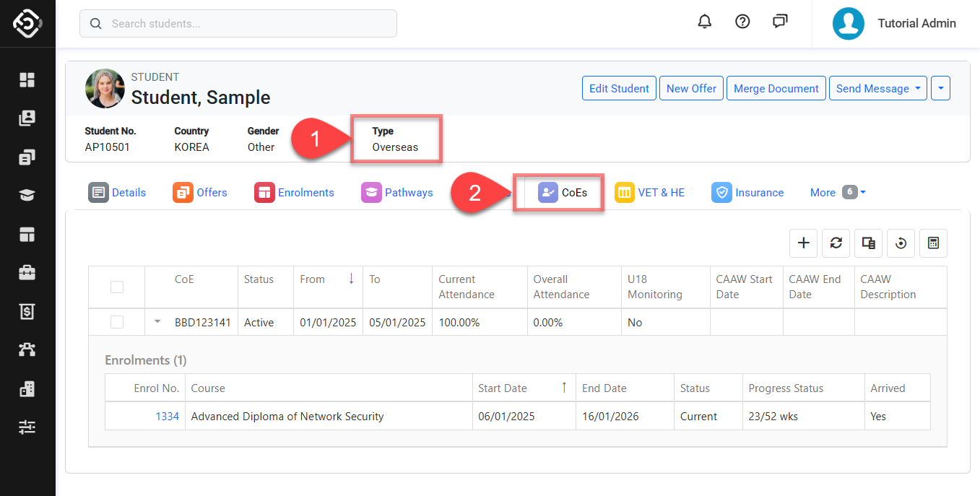Screen dimensions: 980x496
Task: Open the briefcase icon in sidebar
Action: (27, 272)
